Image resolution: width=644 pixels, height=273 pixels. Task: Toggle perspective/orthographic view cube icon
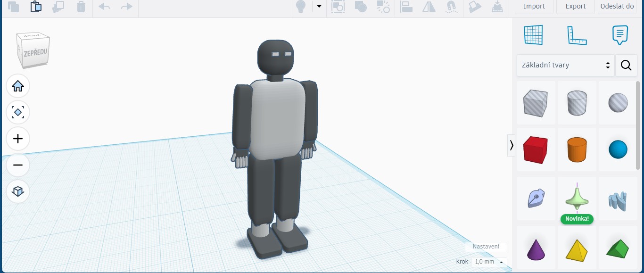coord(18,191)
